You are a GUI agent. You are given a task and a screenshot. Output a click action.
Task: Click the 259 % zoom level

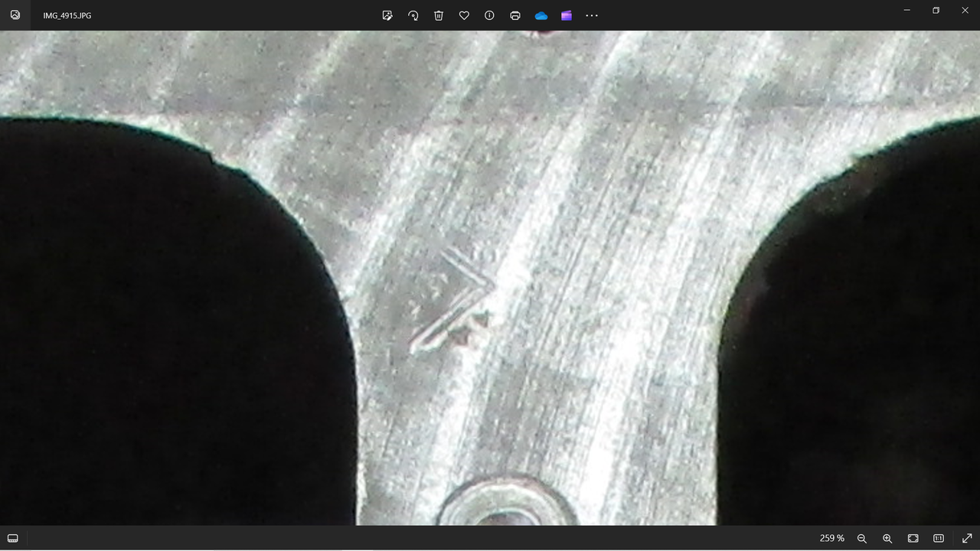point(832,539)
